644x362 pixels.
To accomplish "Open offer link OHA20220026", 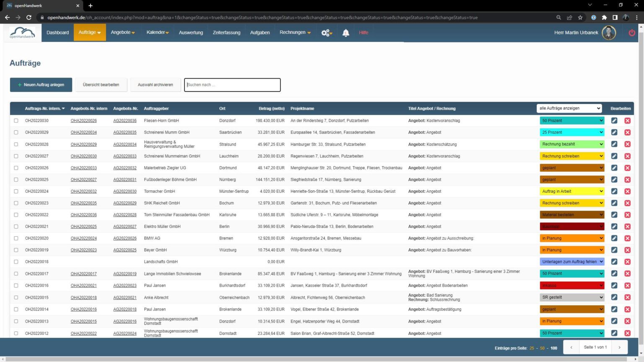I will 83,121.
